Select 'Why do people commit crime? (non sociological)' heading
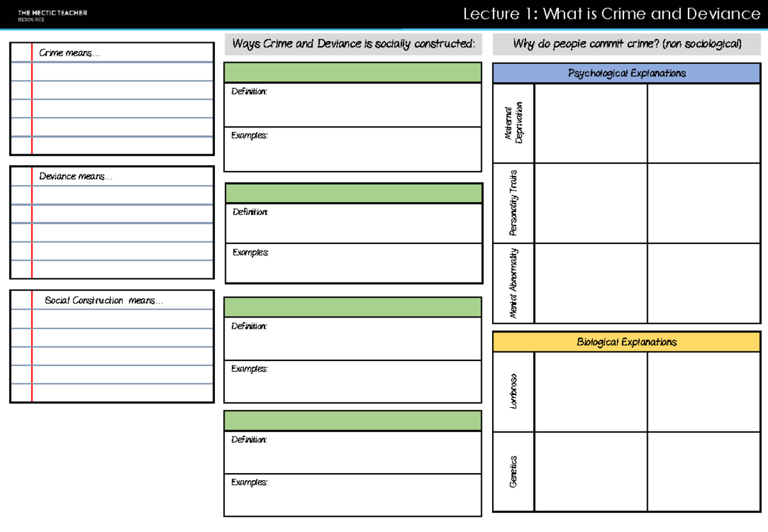 (x=627, y=44)
